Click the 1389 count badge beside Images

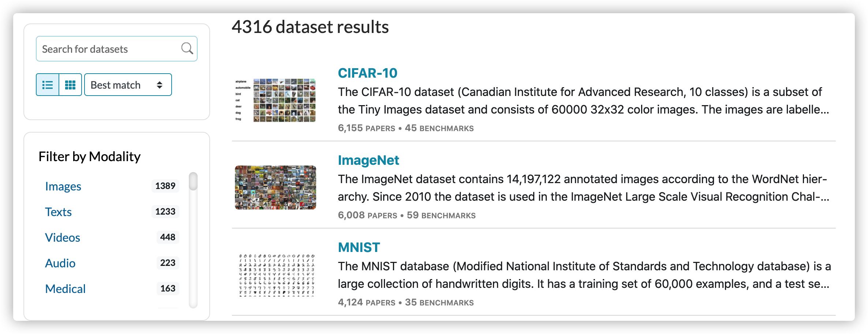click(165, 186)
